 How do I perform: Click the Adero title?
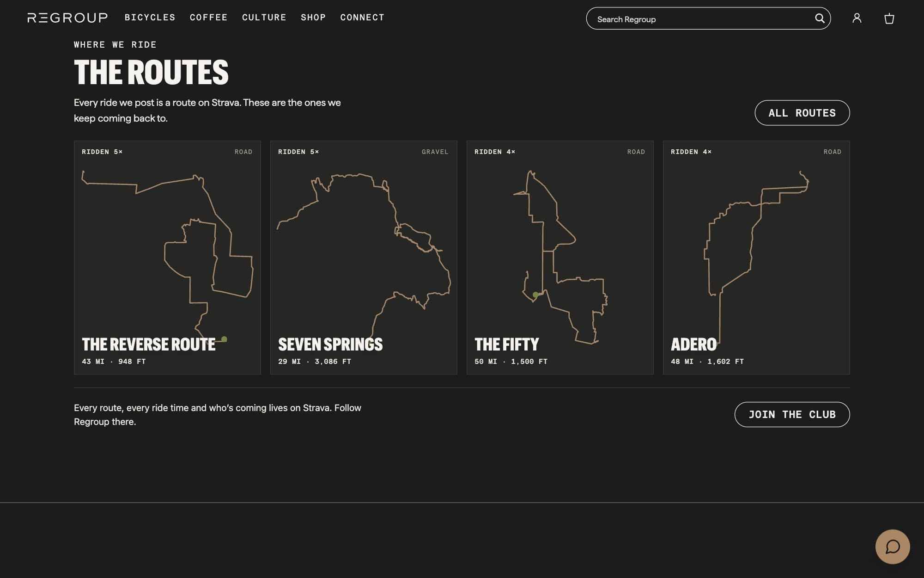693,344
